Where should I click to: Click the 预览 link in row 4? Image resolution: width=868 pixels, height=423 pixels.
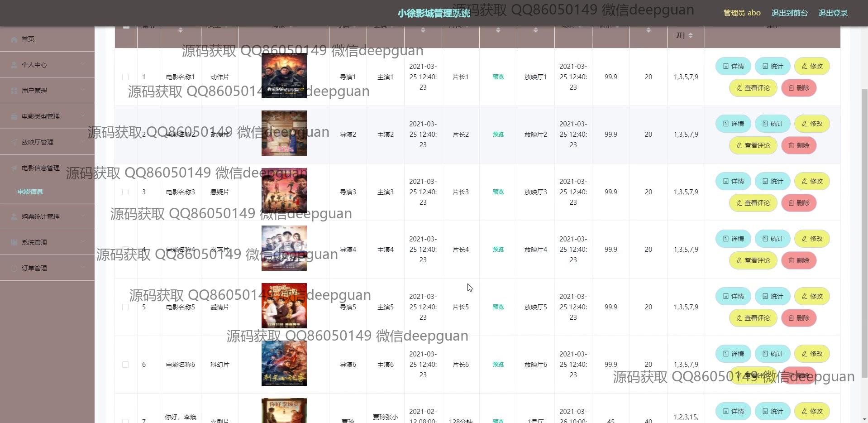click(498, 250)
